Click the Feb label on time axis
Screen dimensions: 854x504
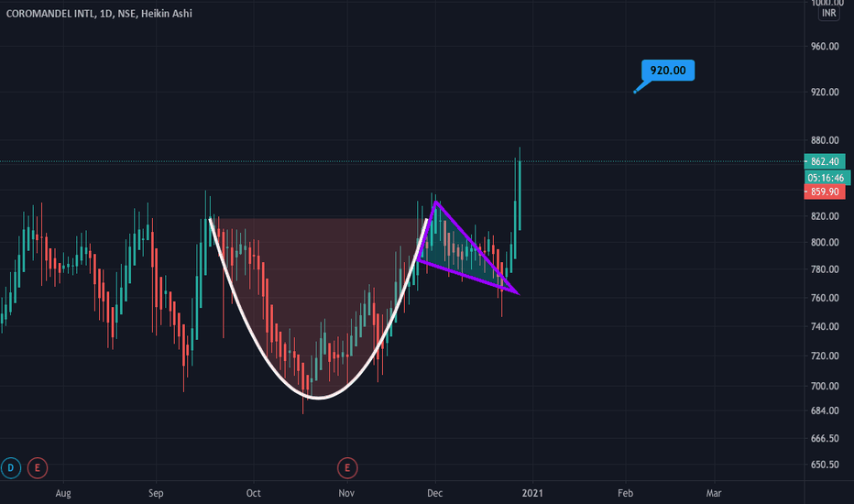625,493
